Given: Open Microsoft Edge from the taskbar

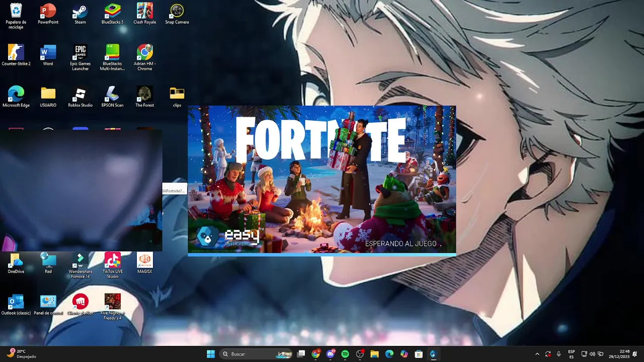Looking at the screenshot, I should [389, 354].
